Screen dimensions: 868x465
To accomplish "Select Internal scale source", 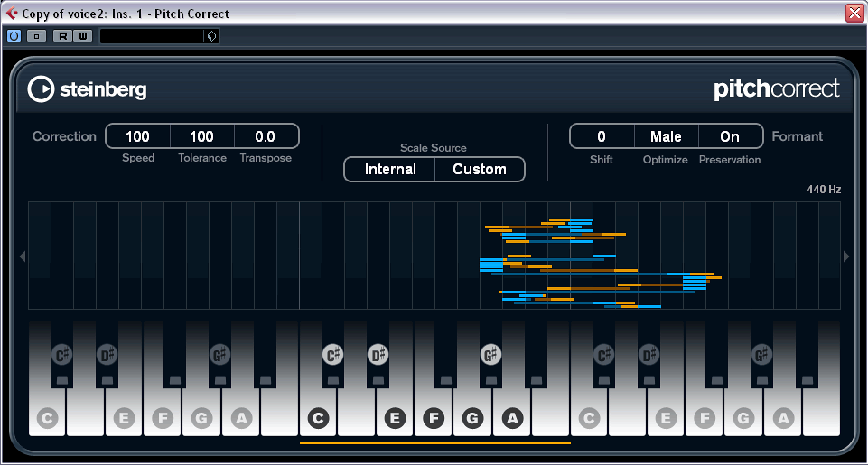I will pyautogui.click(x=389, y=170).
